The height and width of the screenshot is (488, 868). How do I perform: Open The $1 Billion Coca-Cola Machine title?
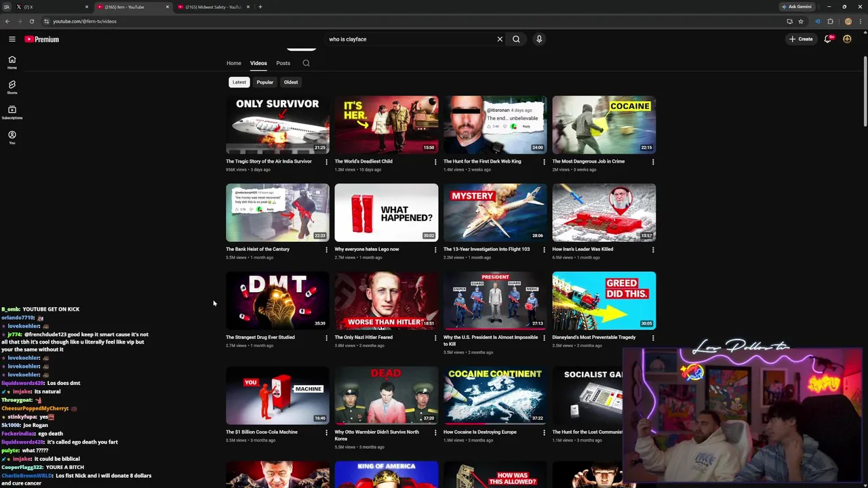pyautogui.click(x=262, y=432)
